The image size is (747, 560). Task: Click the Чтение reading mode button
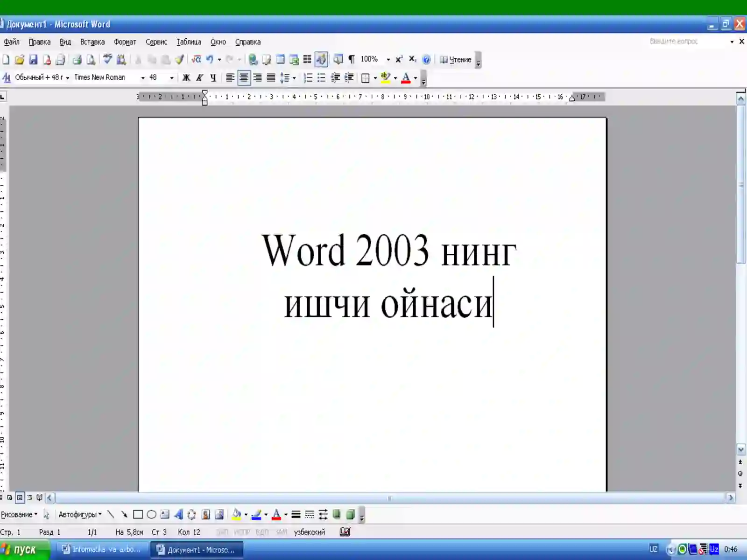click(x=456, y=60)
